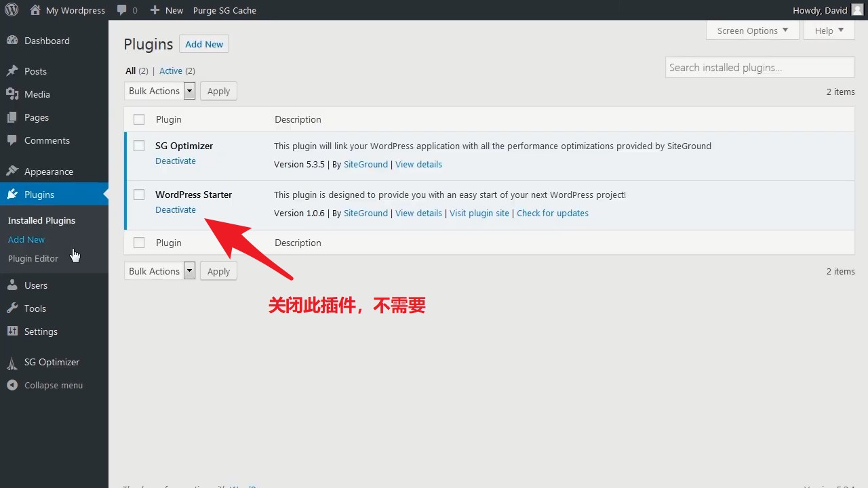Open the top Bulk Actions dropdown
868x488 pixels.
click(x=160, y=91)
